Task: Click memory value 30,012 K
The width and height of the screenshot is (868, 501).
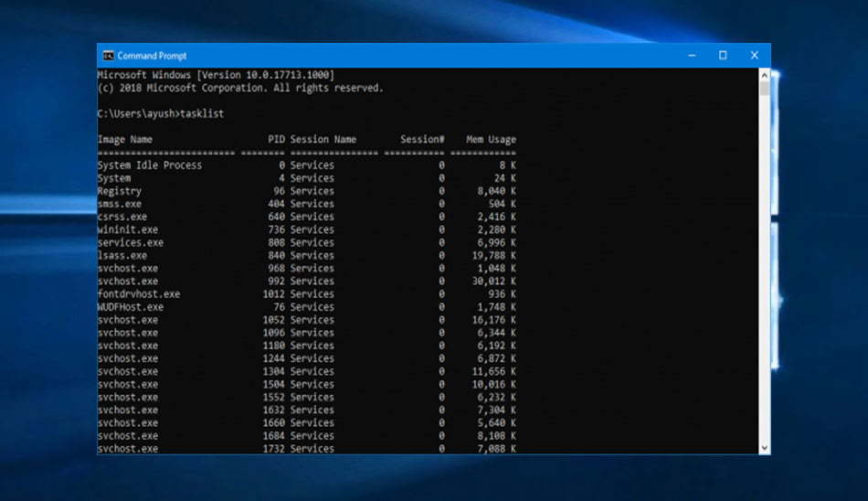Action: coord(493,281)
